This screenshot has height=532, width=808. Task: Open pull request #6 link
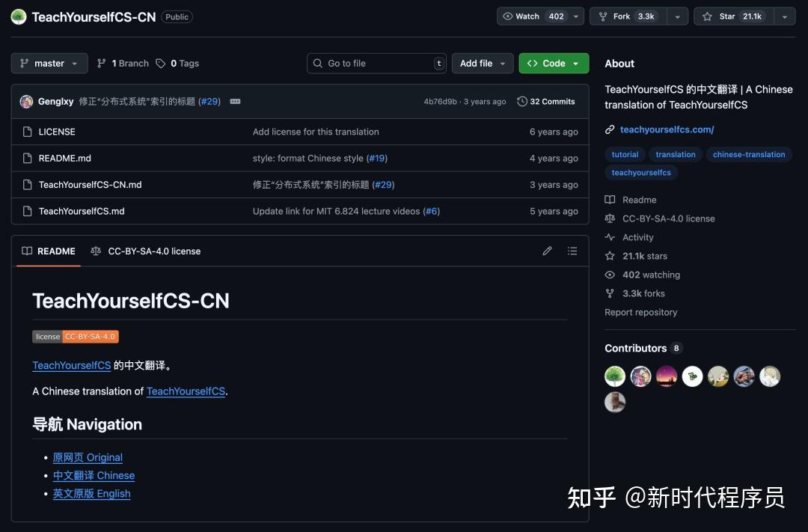tap(432, 211)
